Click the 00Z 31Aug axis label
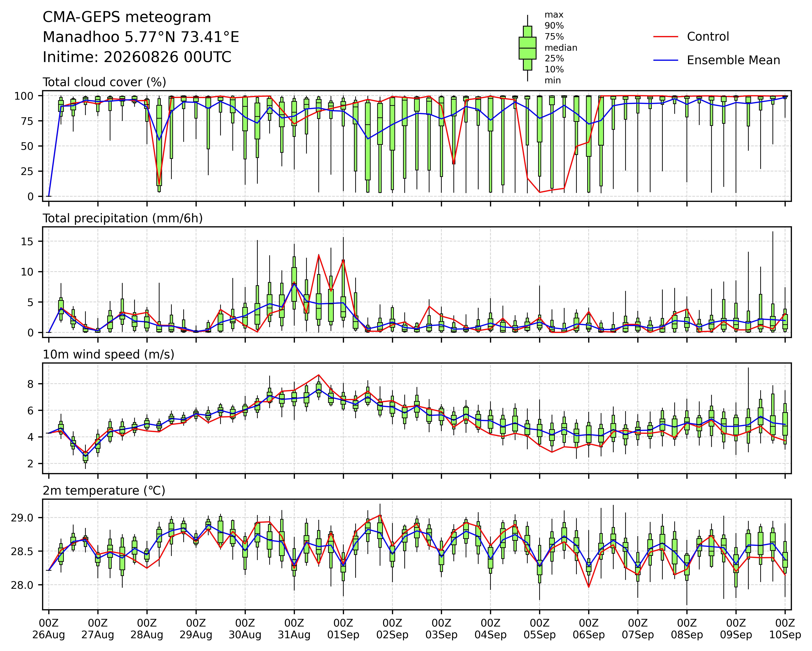Screen dimensions: 812x651 294,629
